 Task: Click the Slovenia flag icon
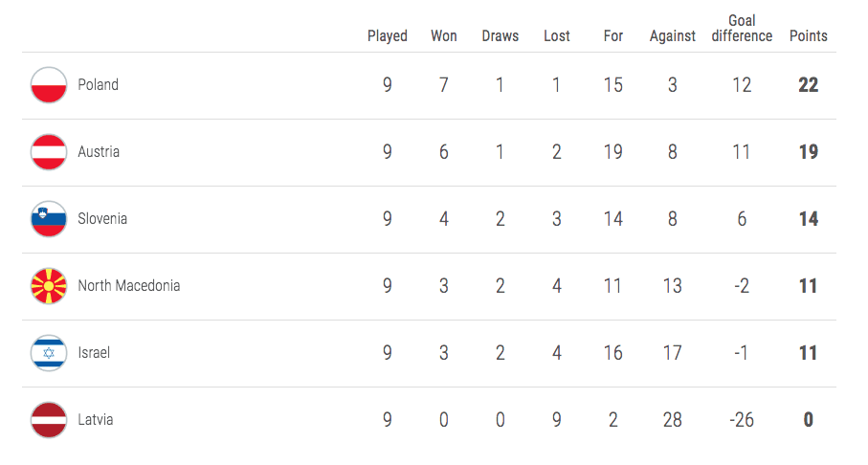click(49, 219)
